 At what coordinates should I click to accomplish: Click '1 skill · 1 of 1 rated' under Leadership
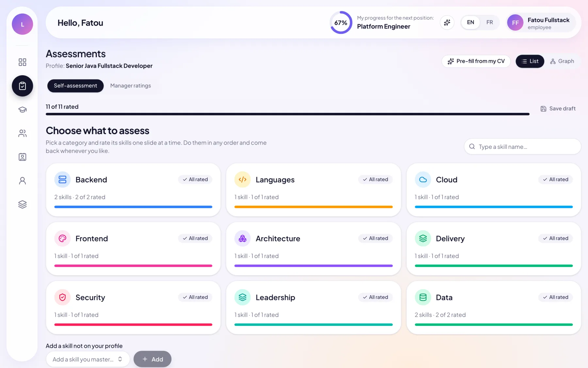256,315
